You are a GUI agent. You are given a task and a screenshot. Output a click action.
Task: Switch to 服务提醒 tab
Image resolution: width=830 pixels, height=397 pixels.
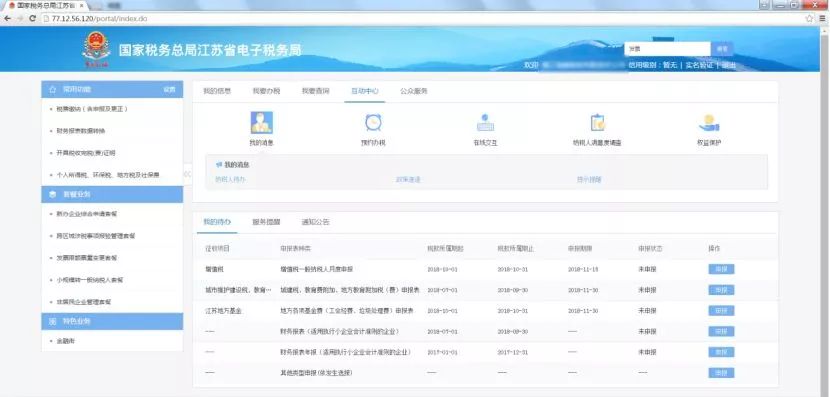266,222
